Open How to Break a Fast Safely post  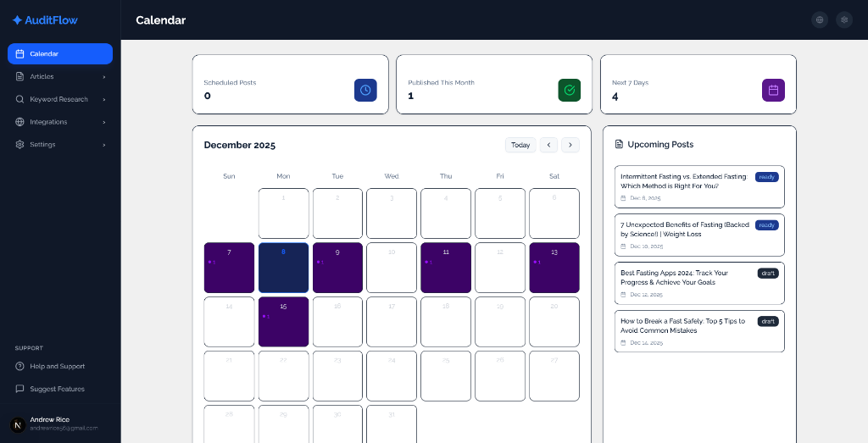tap(699, 331)
